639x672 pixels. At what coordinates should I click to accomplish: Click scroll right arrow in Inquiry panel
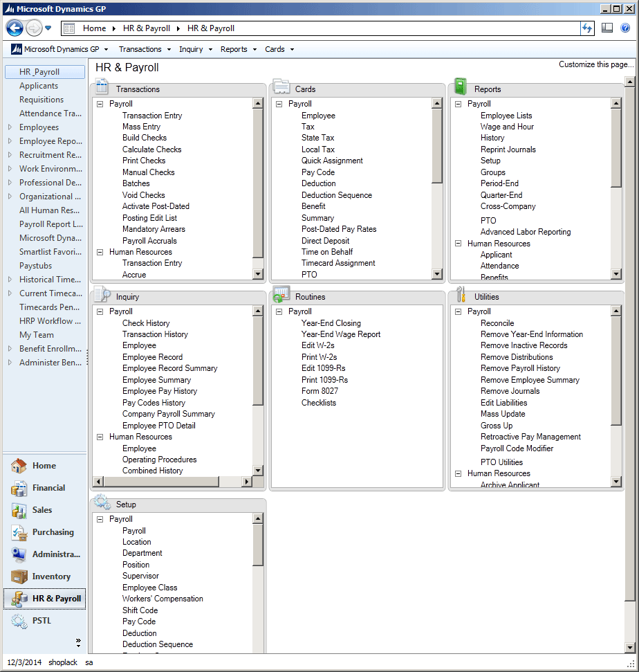tap(247, 482)
